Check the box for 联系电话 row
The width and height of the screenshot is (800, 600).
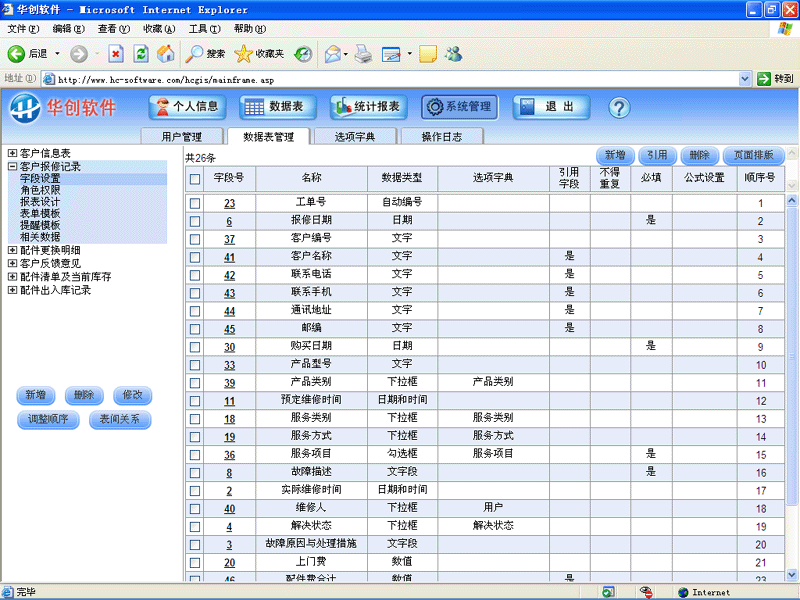[194, 275]
